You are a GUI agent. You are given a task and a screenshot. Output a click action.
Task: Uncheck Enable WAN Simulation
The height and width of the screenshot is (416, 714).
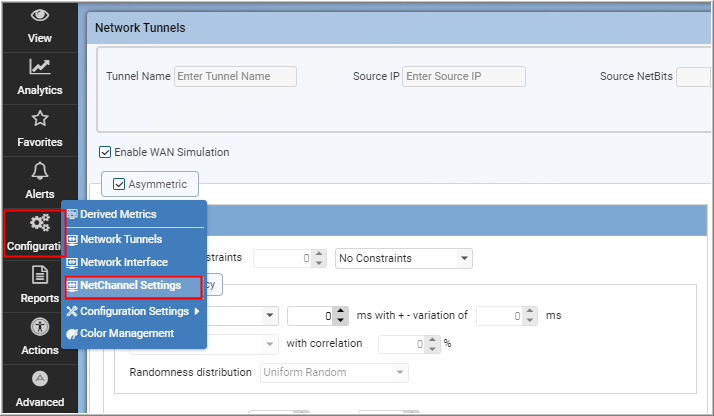105,152
